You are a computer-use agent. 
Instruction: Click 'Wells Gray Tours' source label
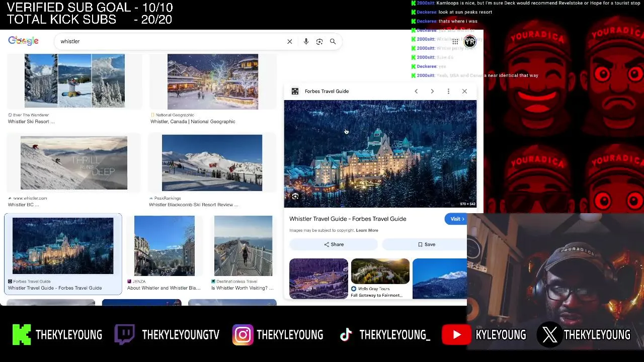point(374,289)
